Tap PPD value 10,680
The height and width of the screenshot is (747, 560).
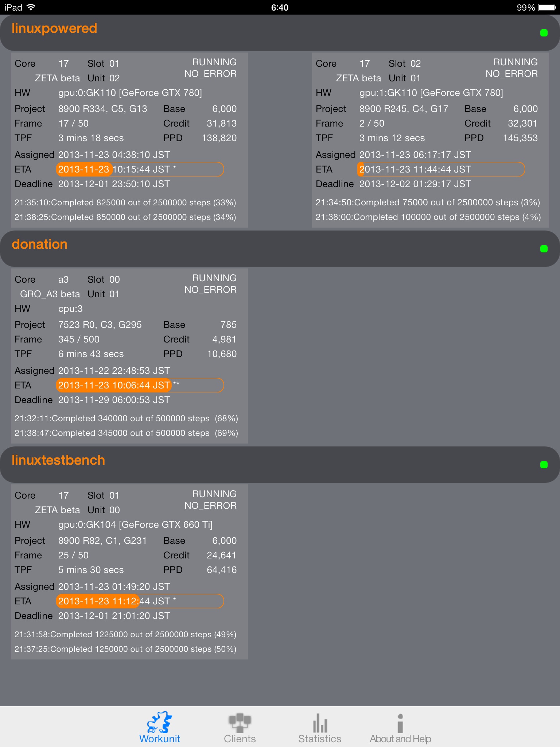222,354
